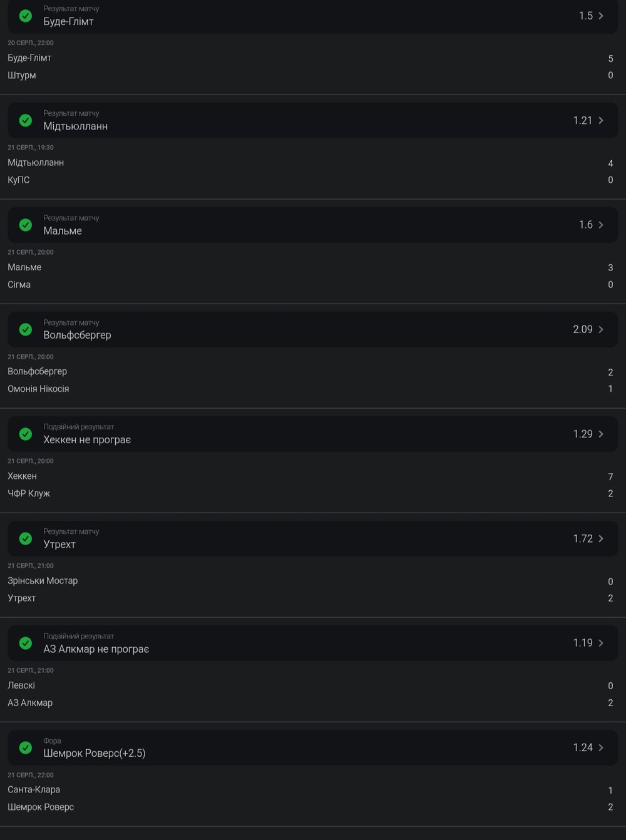Image resolution: width=626 pixels, height=840 pixels.
Task: Select the АЗ Алкмар не програє selection
Action: click(x=96, y=649)
